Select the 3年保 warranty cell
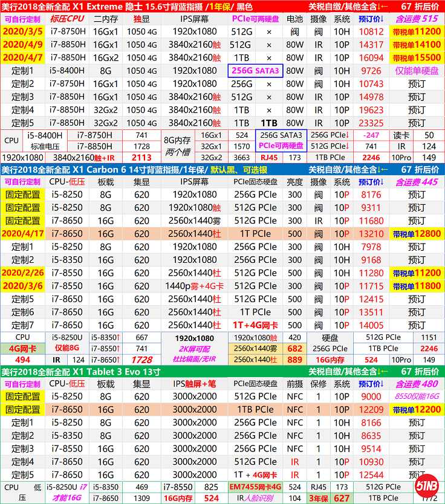445x504 pixels. coord(319,499)
